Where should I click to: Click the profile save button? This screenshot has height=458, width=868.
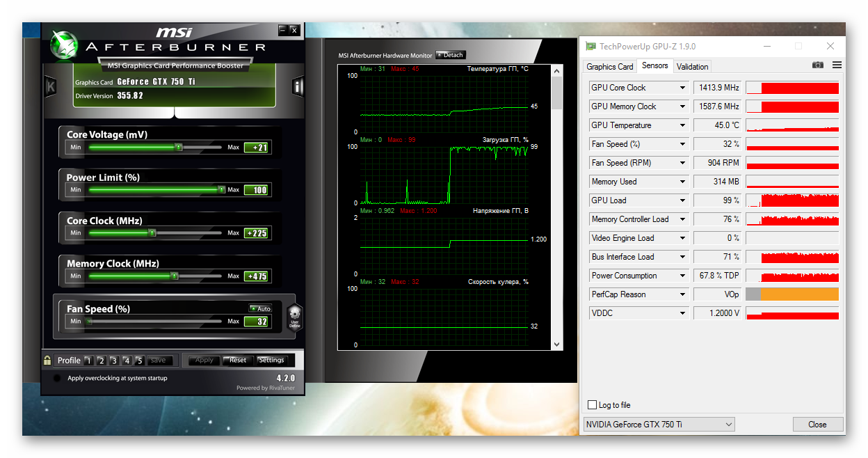[159, 361]
